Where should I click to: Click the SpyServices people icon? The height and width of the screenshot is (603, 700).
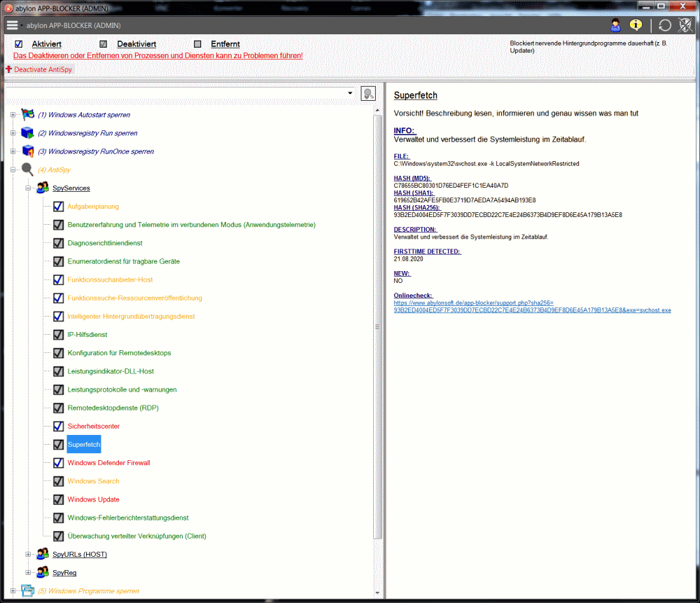[43, 188]
